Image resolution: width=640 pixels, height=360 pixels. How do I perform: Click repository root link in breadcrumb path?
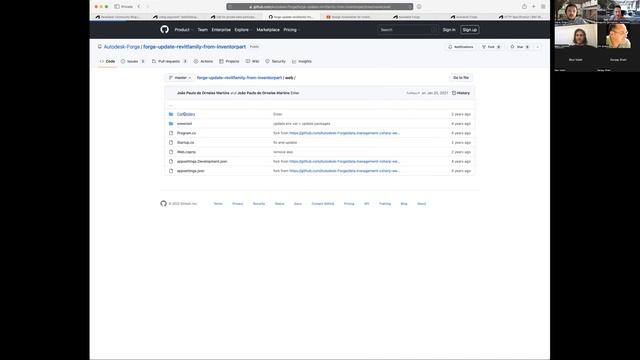pyautogui.click(x=239, y=78)
